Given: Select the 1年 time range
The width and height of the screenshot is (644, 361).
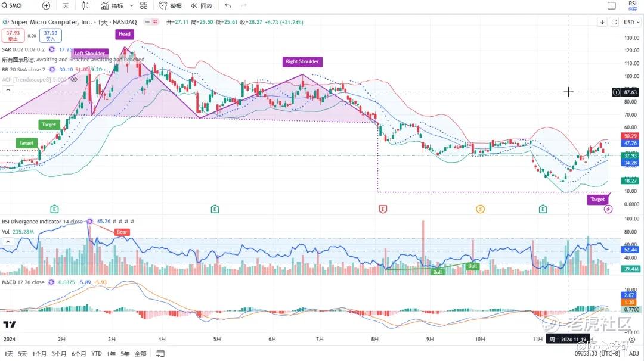Looking at the screenshot, I should pos(112,354).
